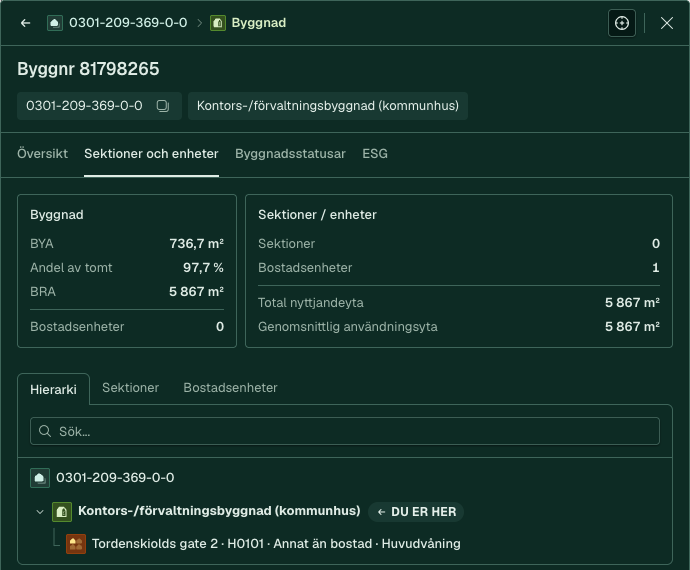Click the Sektioner / enheter card title
The height and width of the screenshot is (570, 690).
click(x=317, y=215)
